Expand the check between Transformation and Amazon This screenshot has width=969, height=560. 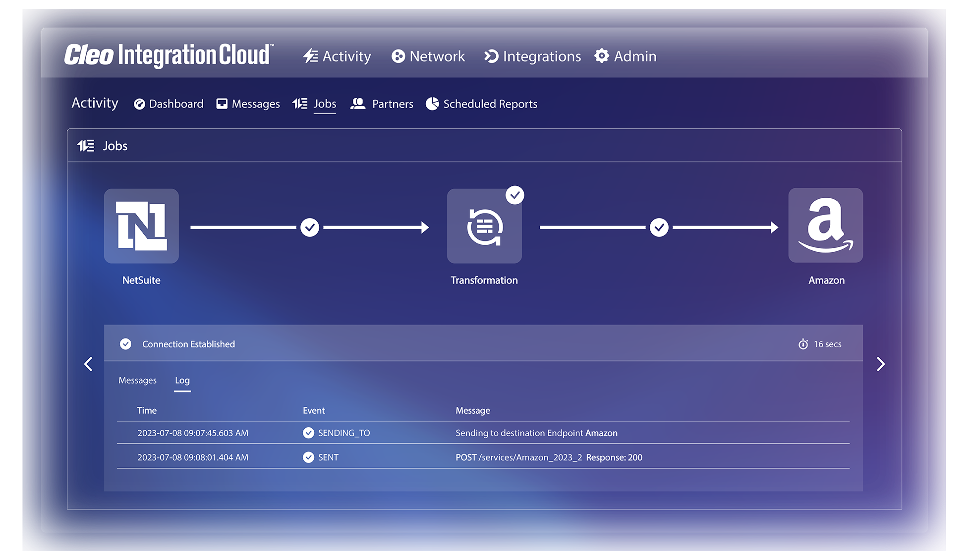coord(659,227)
